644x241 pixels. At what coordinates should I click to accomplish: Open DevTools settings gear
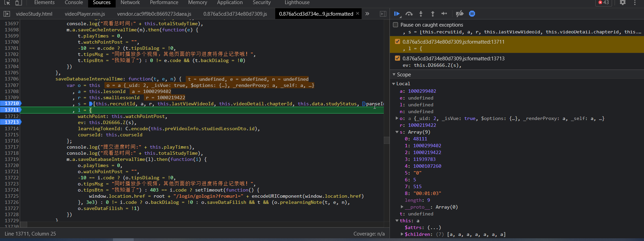[623, 3]
